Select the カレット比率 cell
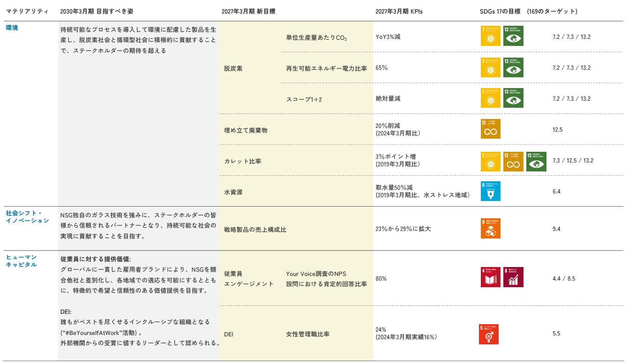This screenshot has height=364, width=628. tap(243, 161)
